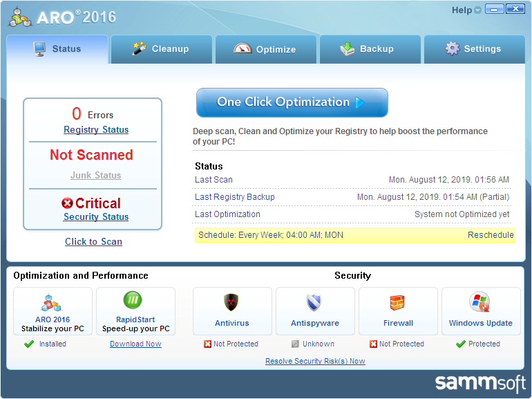Image resolution: width=532 pixels, height=399 pixels.
Task: Click the Firewall label
Action: [399, 323]
